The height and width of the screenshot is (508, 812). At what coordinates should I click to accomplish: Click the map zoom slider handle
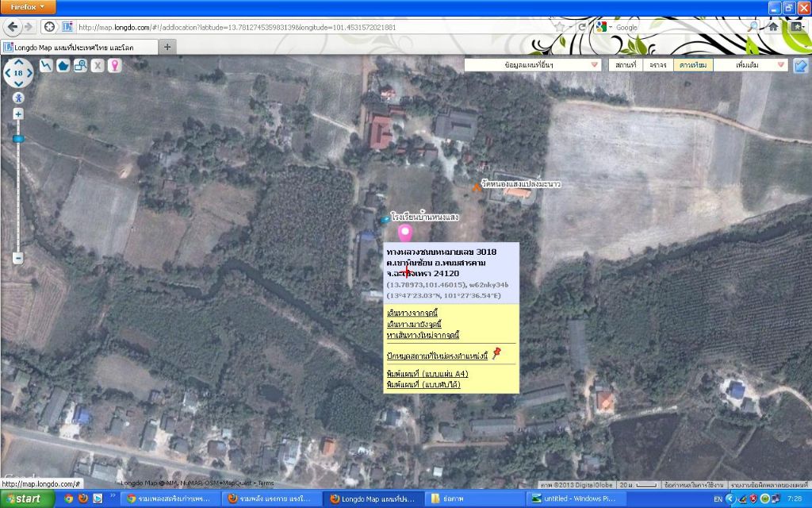tap(18, 138)
